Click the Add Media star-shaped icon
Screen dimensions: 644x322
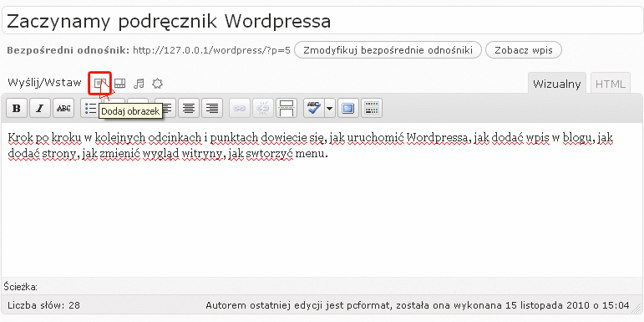click(157, 84)
